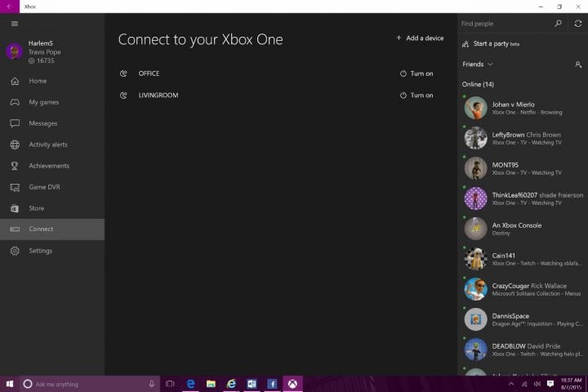Click the Achievements trophy icon
Viewport: 588px width, 392px height.
click(15, 166)
